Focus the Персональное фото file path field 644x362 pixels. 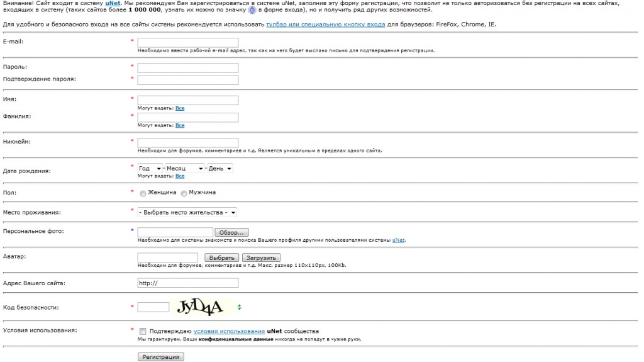pyautogui.click(x=175, y=232)
